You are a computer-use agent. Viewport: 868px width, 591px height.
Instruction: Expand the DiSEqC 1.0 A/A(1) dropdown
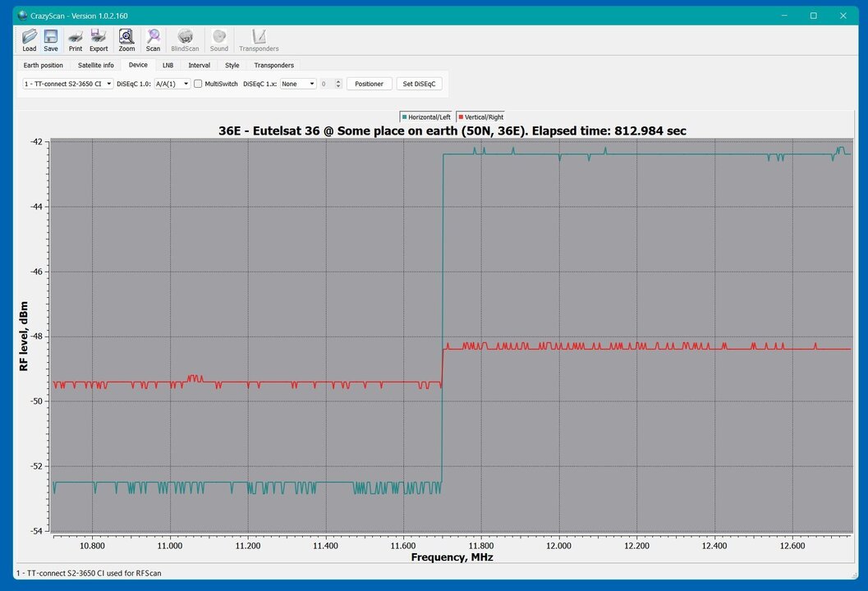pyautogui.click(x=172, y=84)
